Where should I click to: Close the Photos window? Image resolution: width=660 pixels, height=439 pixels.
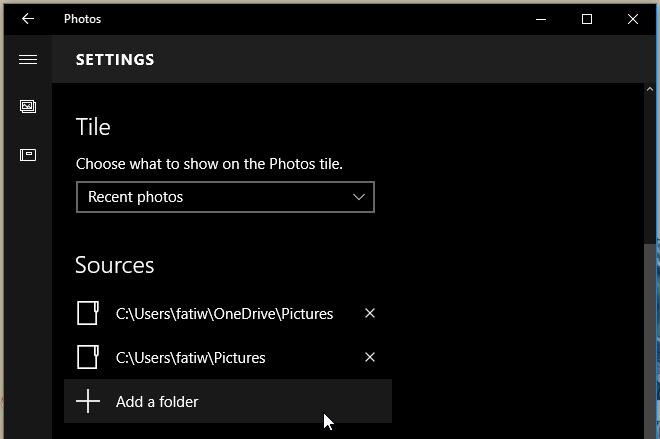point(633,19)
